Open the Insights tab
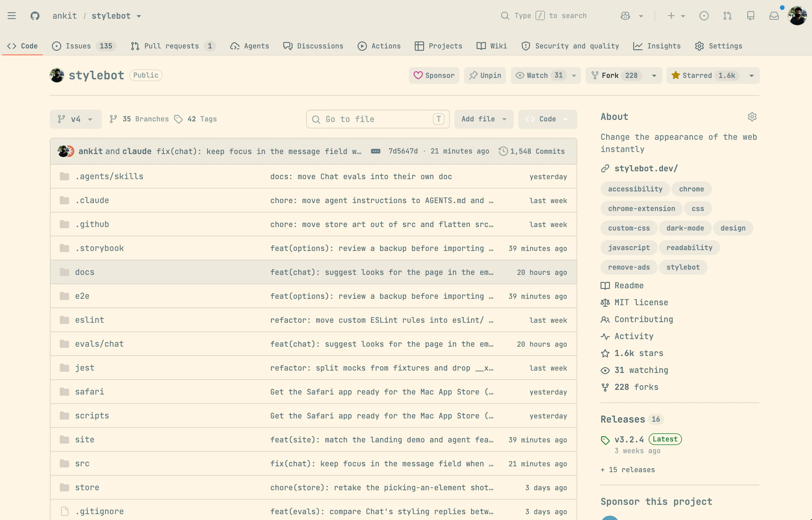The image size is (812, 520). pos(657,46)
